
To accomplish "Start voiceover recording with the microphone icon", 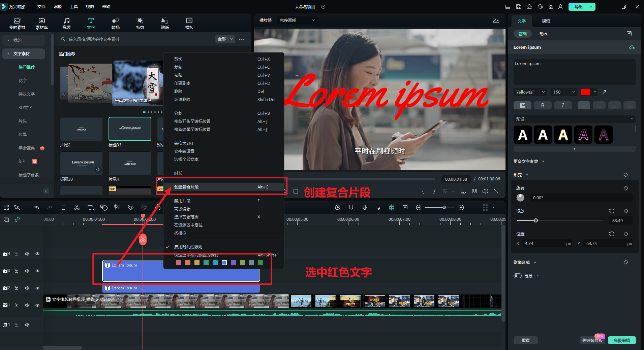I will pos(365,208).
